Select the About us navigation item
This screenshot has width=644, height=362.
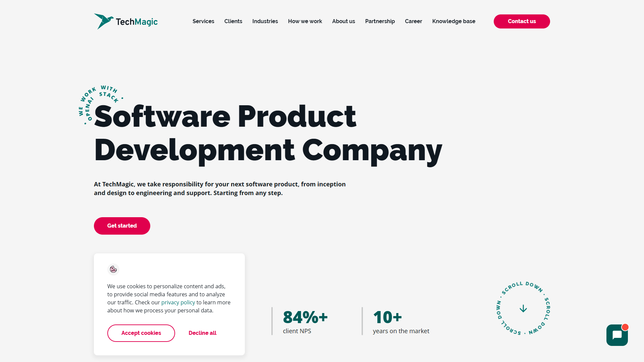point(343,21)
